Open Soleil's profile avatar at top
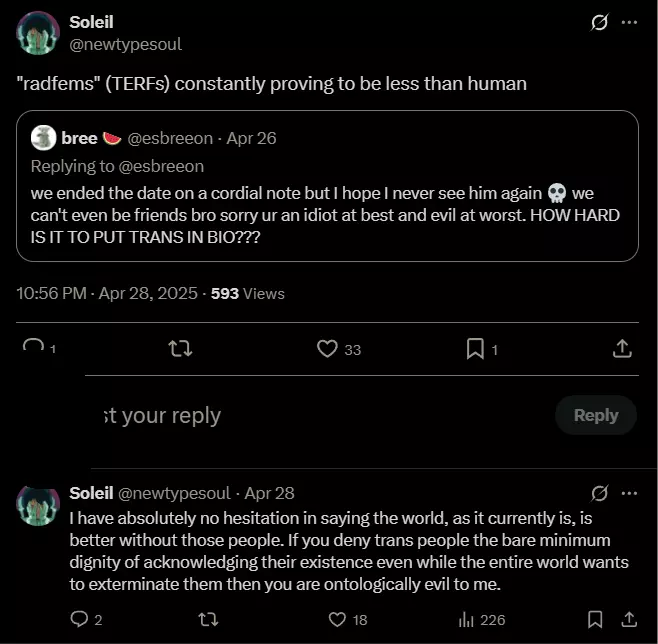 (x=38, y=33)
